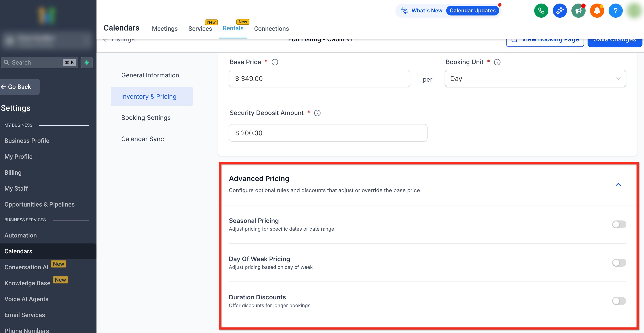Open Business Profile in the settings sidebar
The height and width of the screenshot is (333, 644).
[x=27, y=141]
